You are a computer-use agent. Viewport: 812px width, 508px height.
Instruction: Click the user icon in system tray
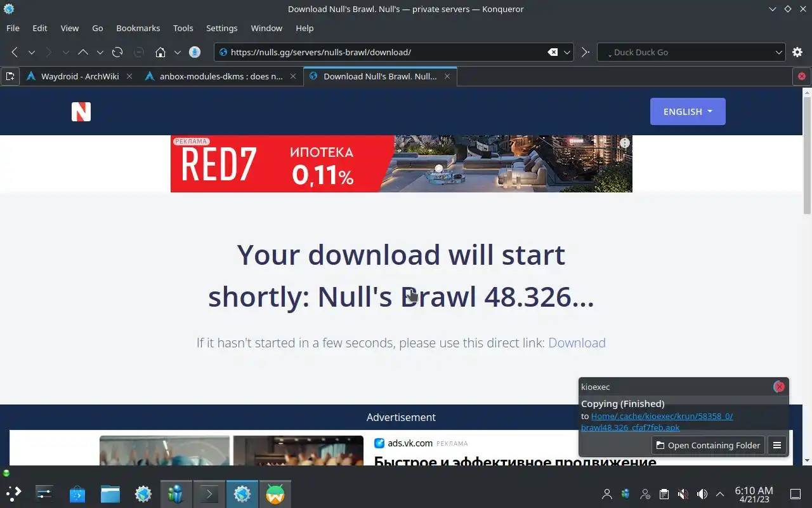click(607, 494)
